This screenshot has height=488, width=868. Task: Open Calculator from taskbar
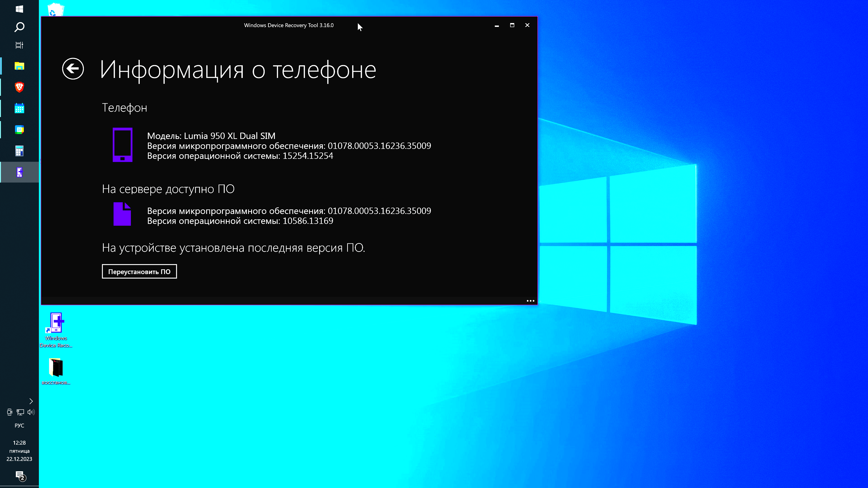click(x=19, y=151)
